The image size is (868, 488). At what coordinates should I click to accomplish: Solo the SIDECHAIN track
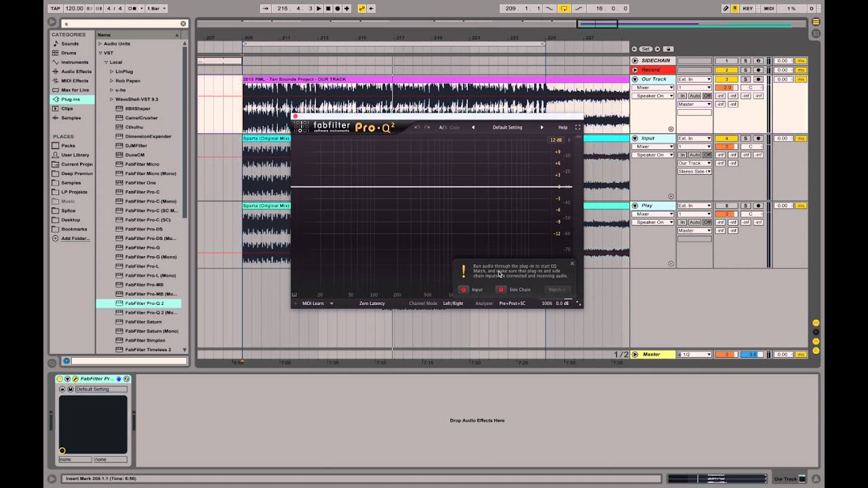[745, 61]
